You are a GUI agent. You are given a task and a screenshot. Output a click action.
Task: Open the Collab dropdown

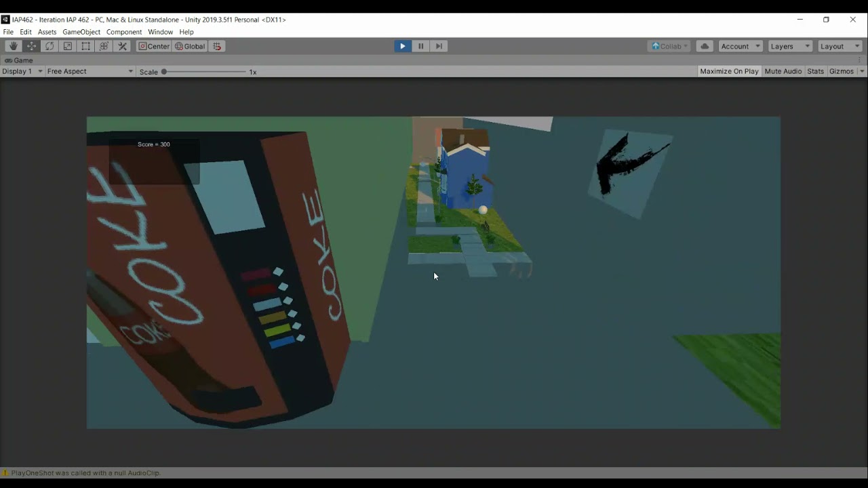(x=670, y=46)
